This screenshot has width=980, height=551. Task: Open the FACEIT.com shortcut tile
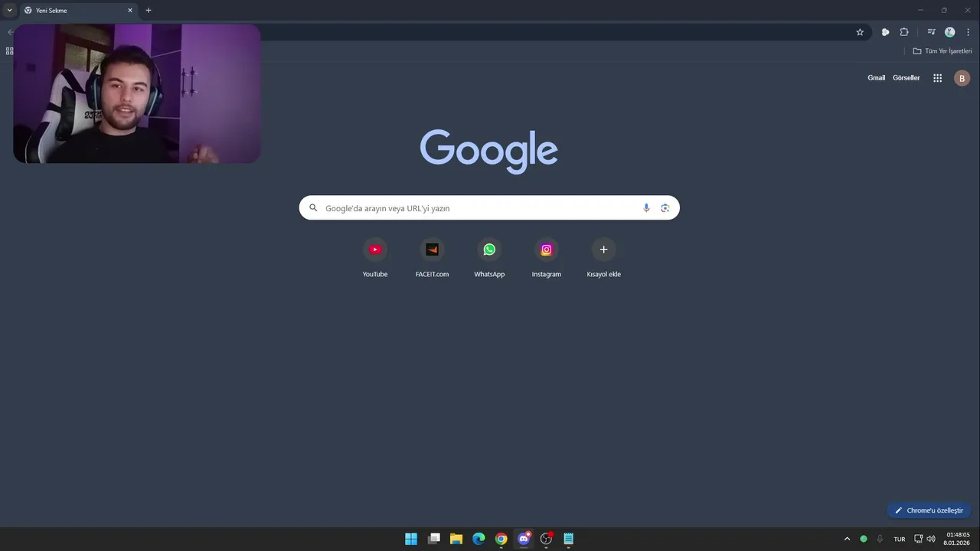432,258
